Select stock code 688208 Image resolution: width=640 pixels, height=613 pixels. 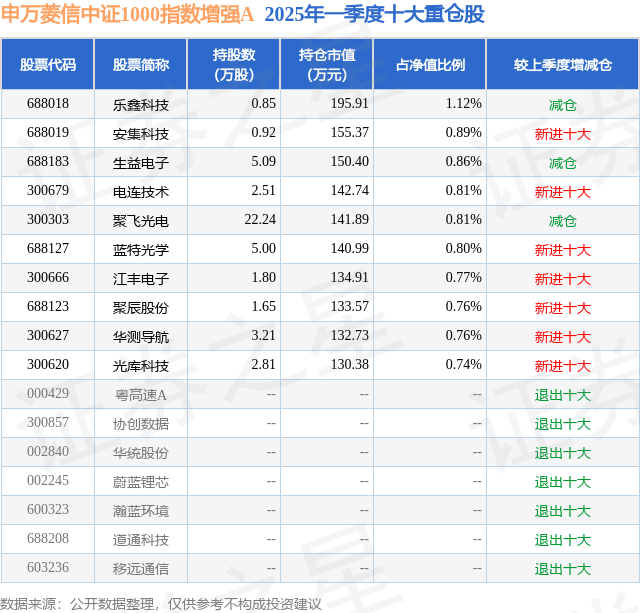point(48,538)
